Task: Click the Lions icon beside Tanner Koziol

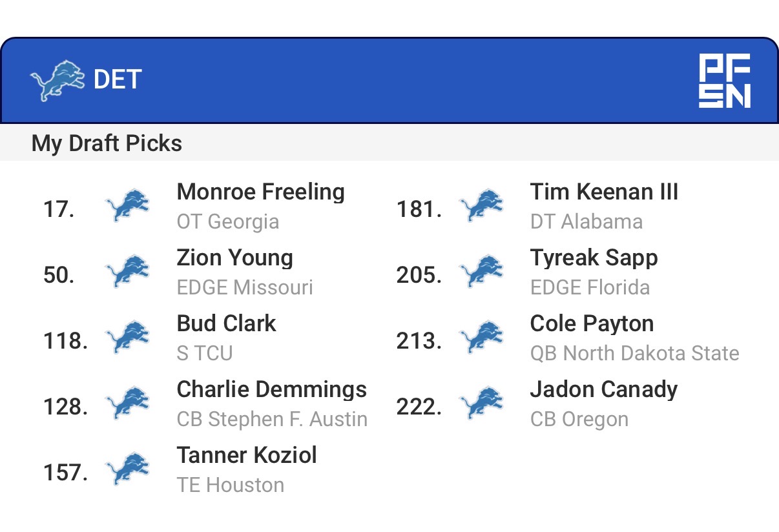Action: click(127, 469)
